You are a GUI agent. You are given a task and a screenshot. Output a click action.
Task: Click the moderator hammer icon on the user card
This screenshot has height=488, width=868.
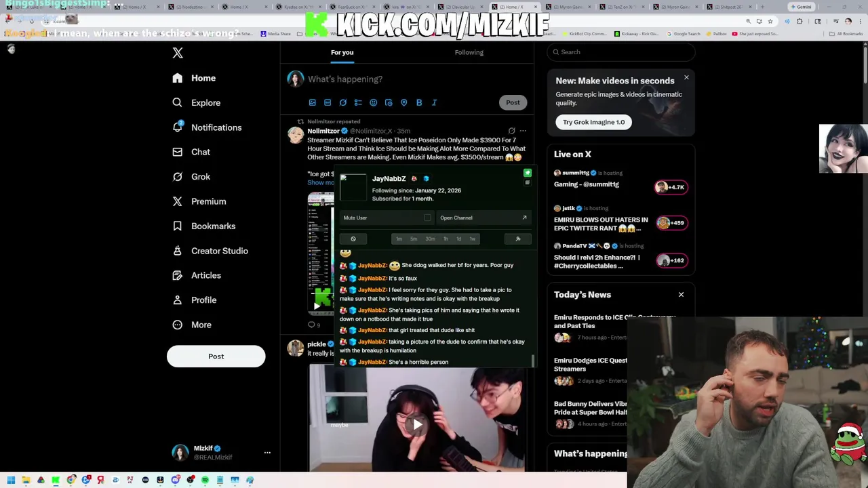click(518, 239)
